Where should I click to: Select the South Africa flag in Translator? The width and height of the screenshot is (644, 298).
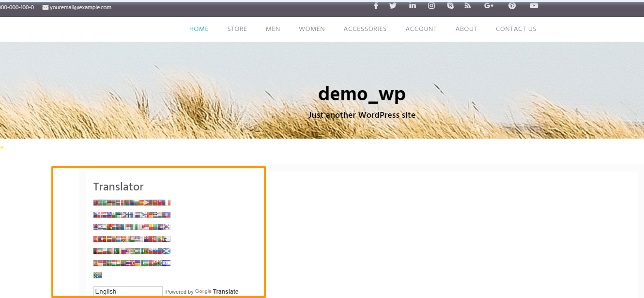pyautogui.click(x=97, y=275)
